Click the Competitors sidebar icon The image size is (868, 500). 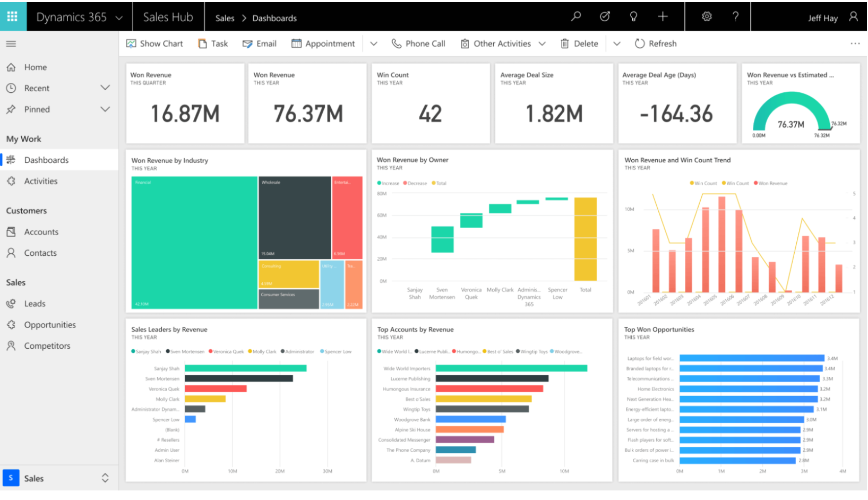click(11, 346)
